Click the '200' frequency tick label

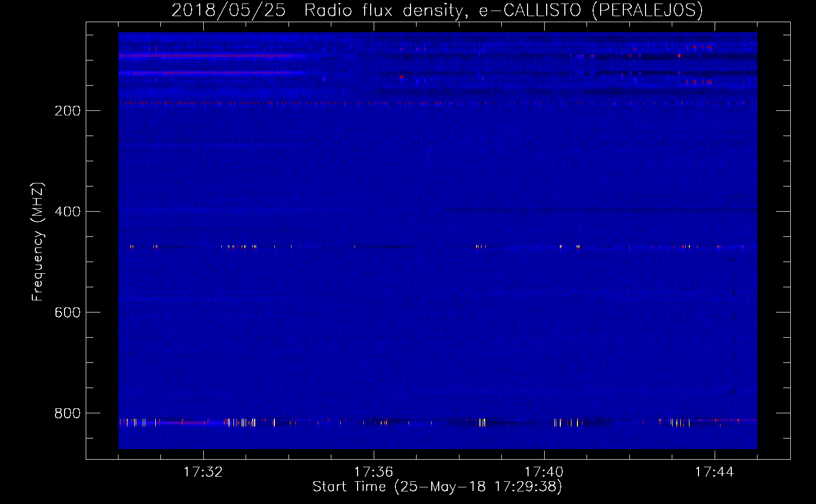pyautogui.click(x=68, y=111)
